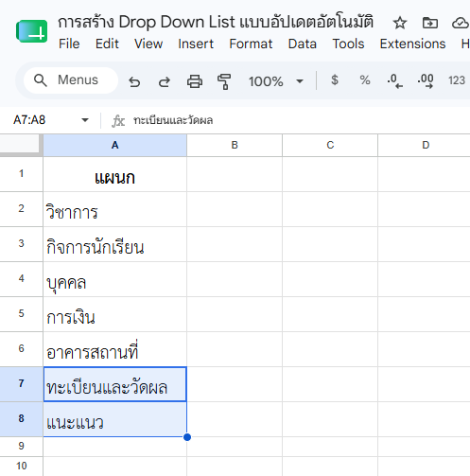The height and width of the screenshot is (476, 470).
Task: Select row 1 header
Action: point(21,174)
